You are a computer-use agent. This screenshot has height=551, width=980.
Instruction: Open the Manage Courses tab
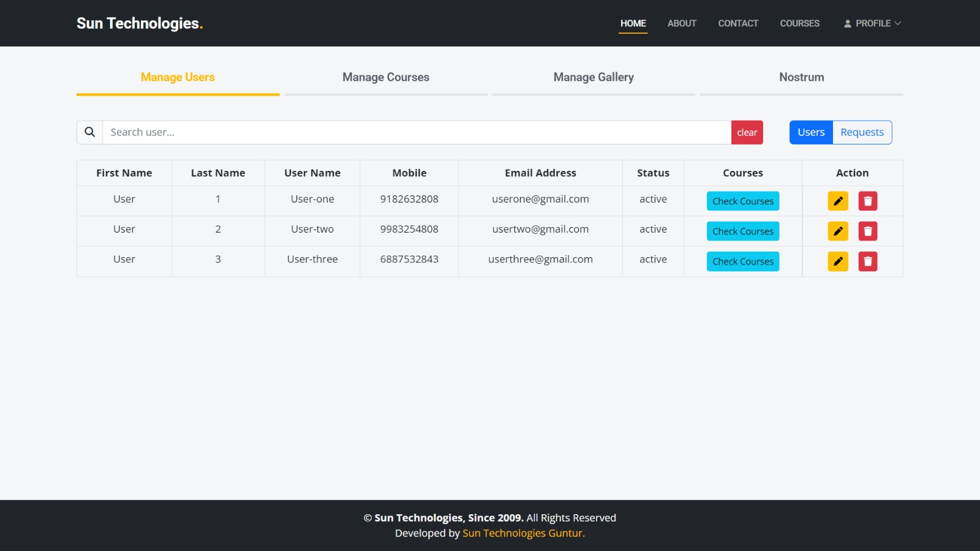point(386,77)
